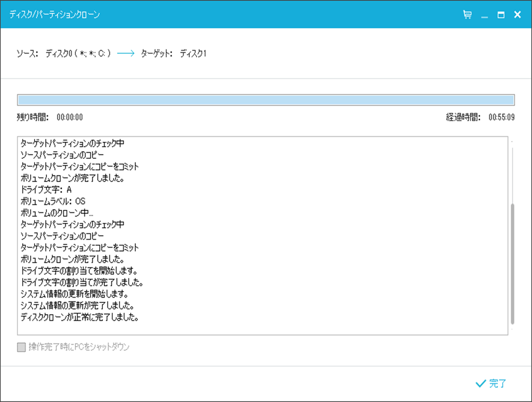532x402 pixels.
Task: Click the log vertical scrollbar thumb
Action: click(512, 264)
